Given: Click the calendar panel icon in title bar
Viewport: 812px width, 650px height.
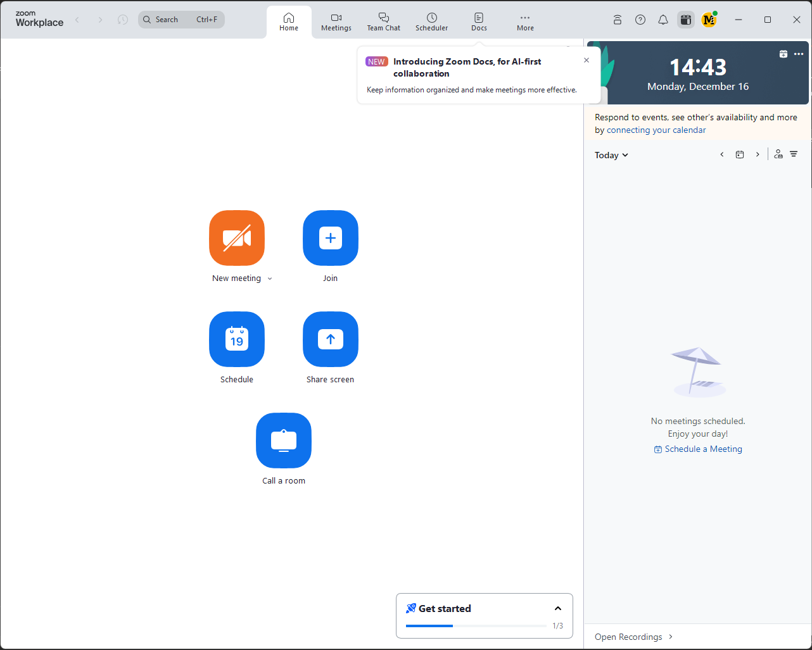Looking at the screenshot, I should click(686, 20).
